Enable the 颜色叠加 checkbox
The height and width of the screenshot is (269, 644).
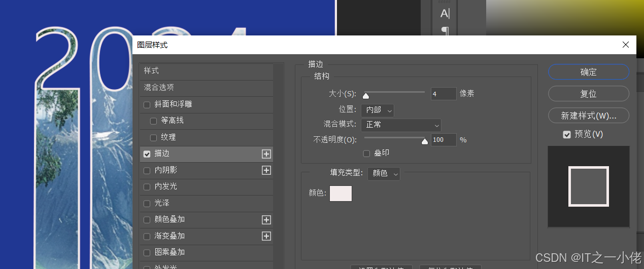point(147,220)
